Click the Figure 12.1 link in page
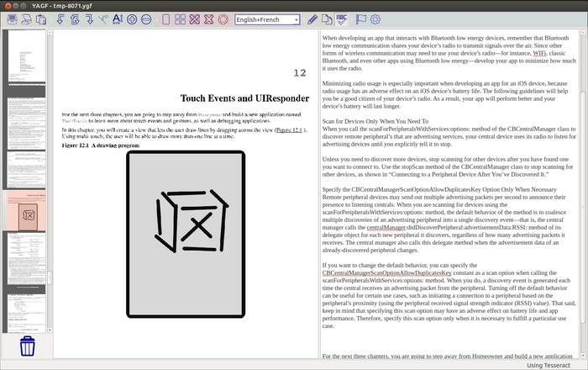588x370 pixels. pos(289,129)
